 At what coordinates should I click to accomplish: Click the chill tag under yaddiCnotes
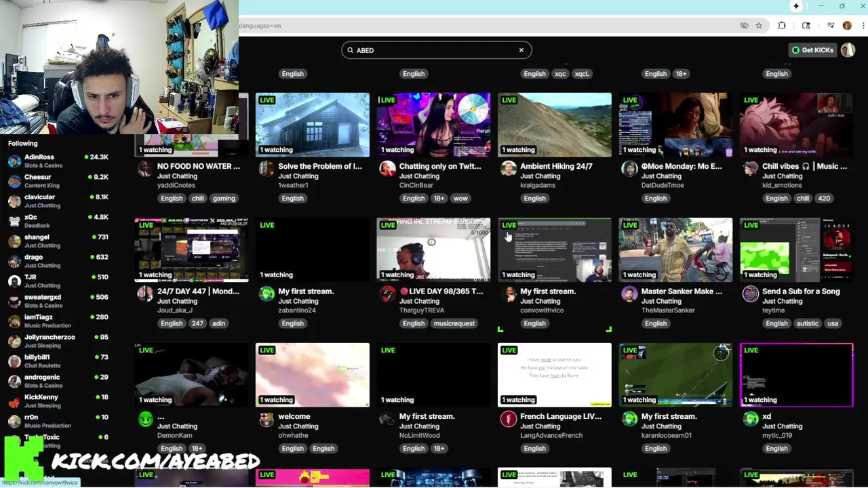click(197, 199)
